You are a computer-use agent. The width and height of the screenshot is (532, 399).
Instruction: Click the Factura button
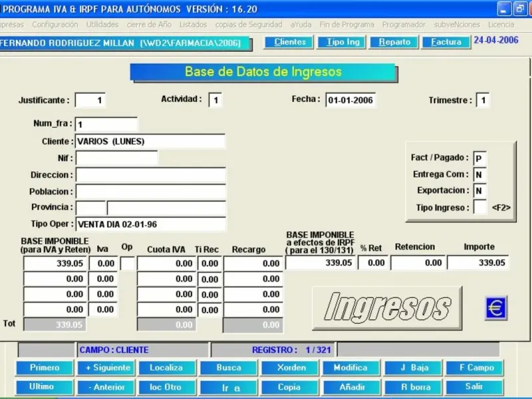pos(446,42)
